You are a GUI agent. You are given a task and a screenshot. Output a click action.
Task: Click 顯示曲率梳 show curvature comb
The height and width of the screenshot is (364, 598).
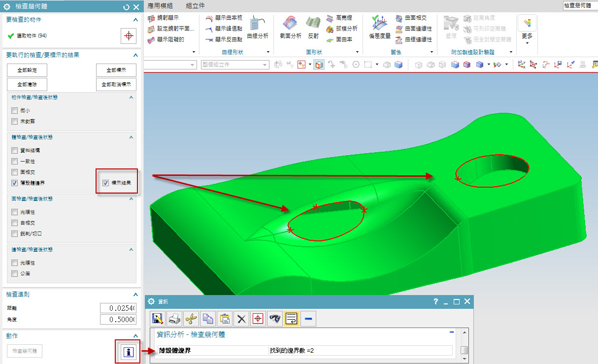224,18
